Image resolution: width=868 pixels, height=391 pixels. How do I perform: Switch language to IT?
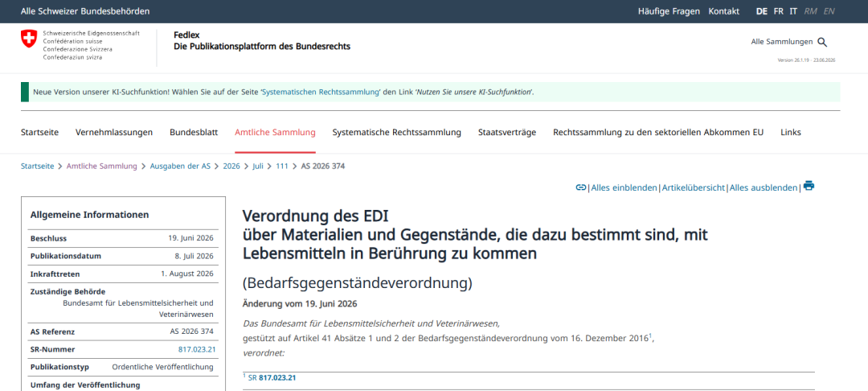point(793,11)
